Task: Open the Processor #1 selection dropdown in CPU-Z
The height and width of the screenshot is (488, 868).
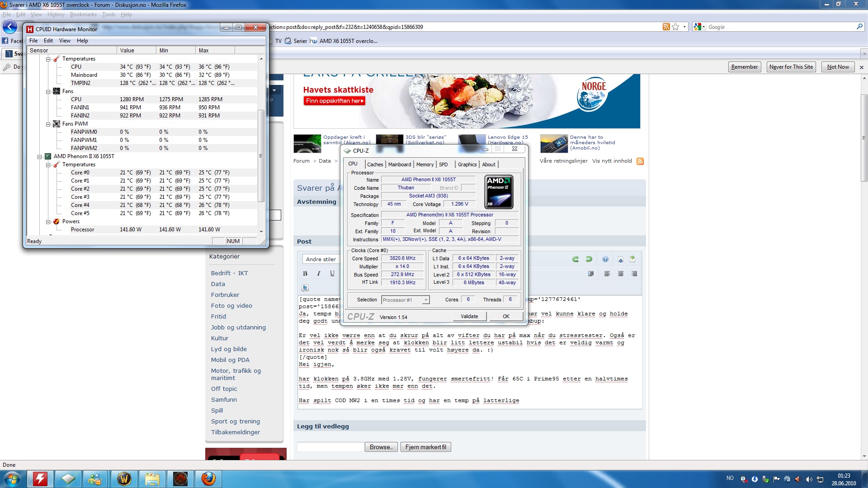Action: [x=425, y=300]
